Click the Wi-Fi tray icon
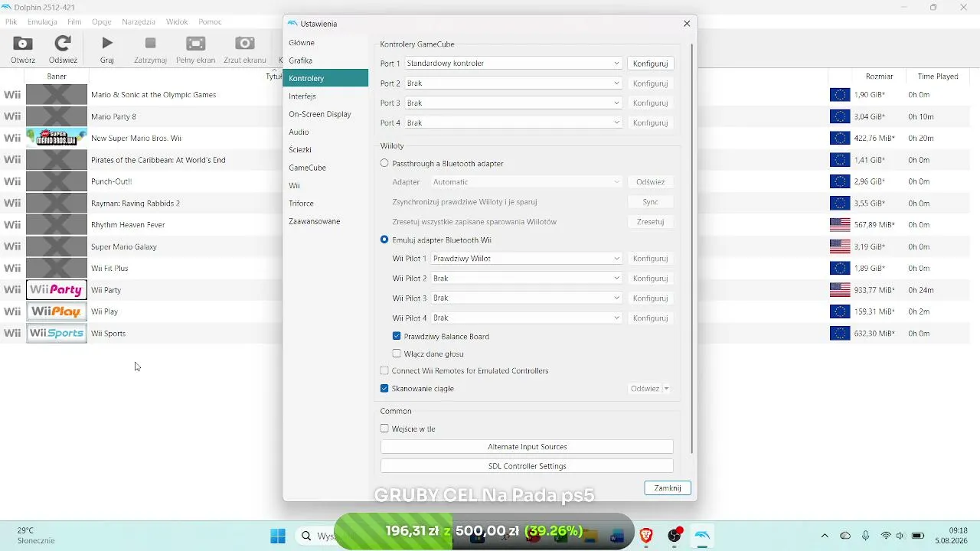The image size is (980, 551). 886,536
